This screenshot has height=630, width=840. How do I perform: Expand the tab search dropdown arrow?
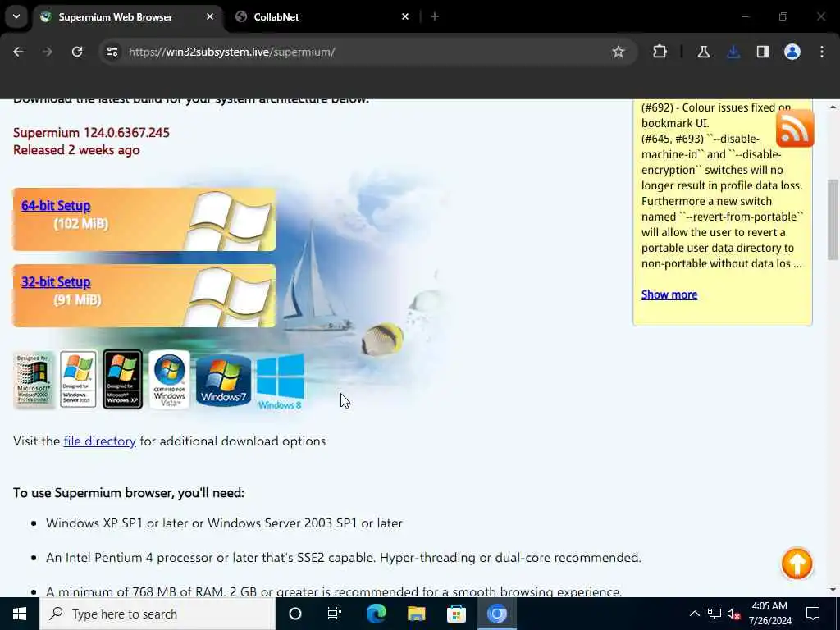tap(16, 16)
